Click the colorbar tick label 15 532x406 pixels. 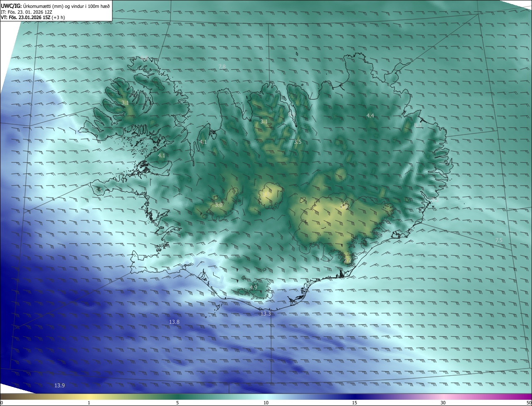coord(355,403)
